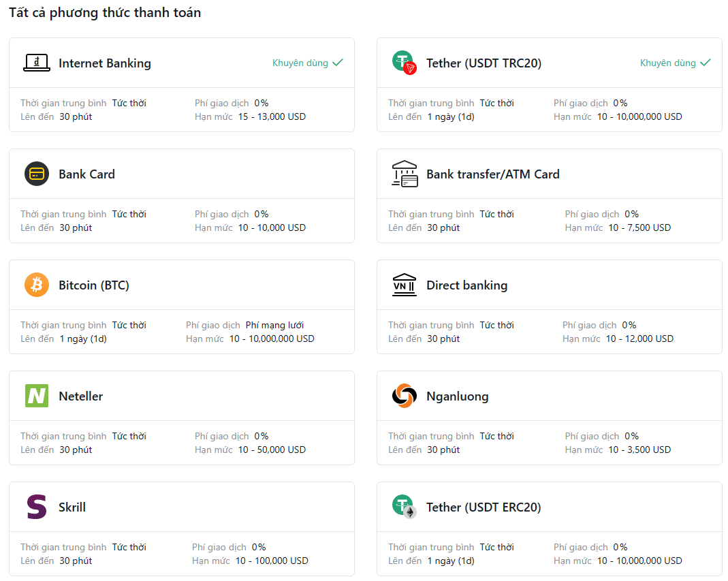Click Khuyên dùng badge on Internet Banking
The height and width of the screenshot is (581, 728).
(307, 63)
